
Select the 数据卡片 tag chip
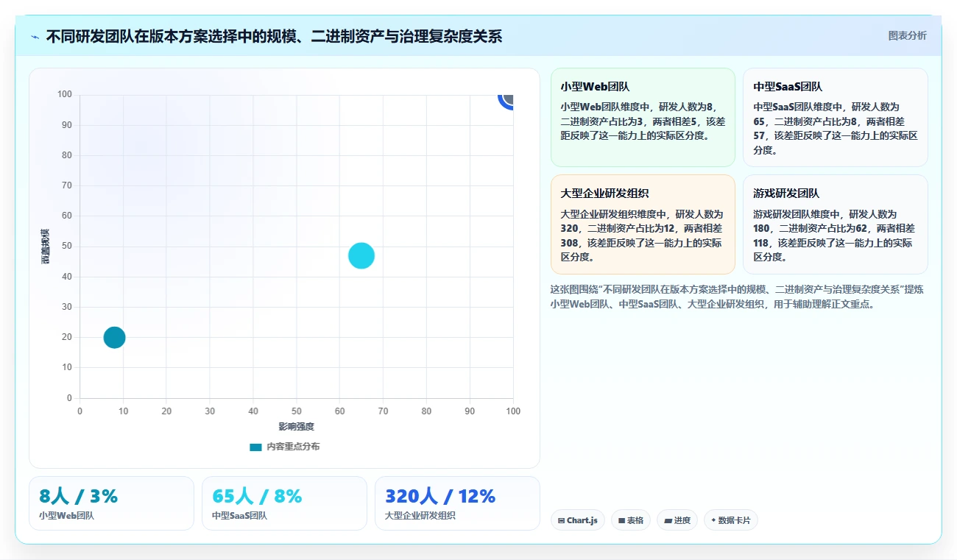click(x=731, y=520)
